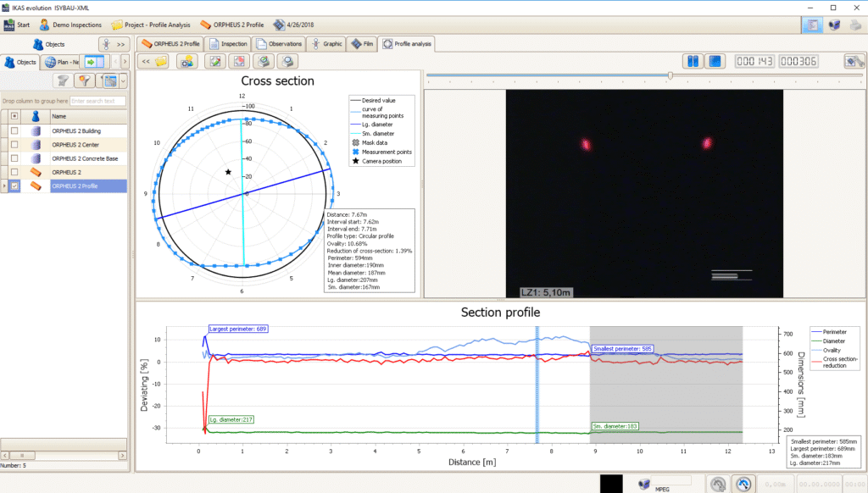Click the video position slider handle
The height and width of the screenshot is (493, 868).
670,75
